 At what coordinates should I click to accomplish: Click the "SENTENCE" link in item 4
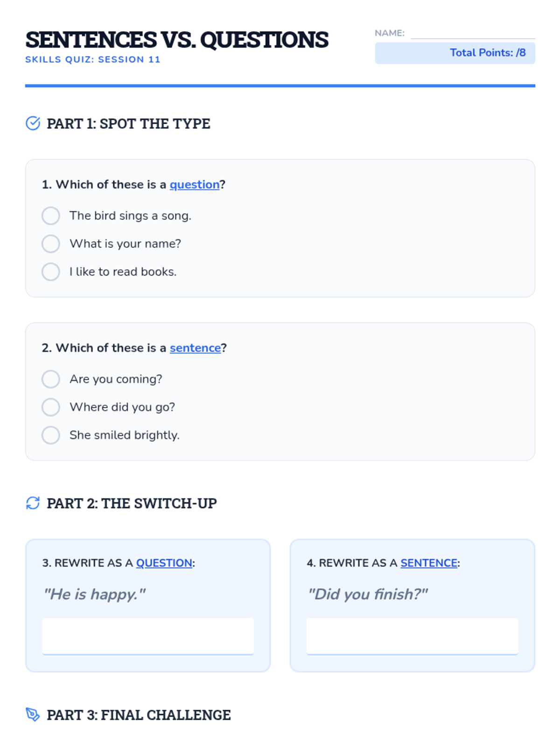428,563
